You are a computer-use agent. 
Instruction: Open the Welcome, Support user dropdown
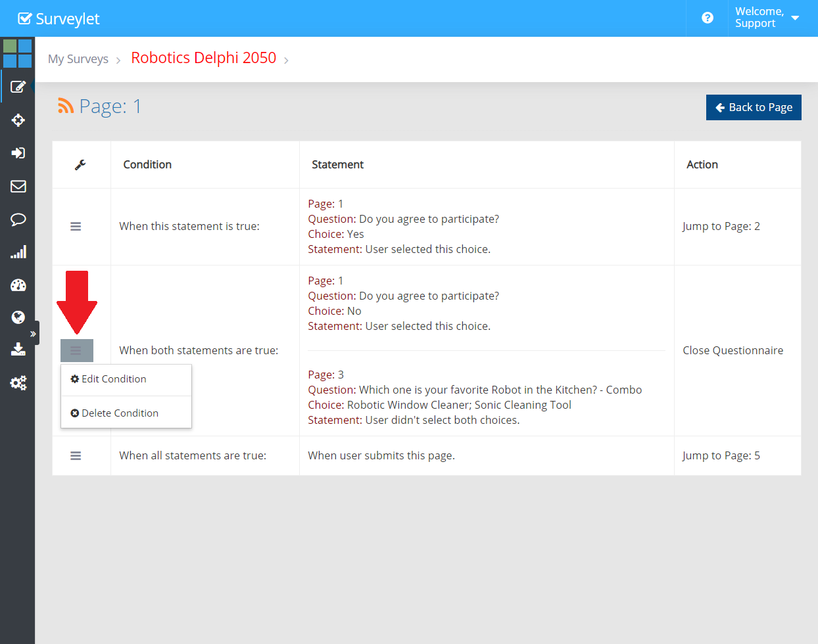click(x=767, y=18)
